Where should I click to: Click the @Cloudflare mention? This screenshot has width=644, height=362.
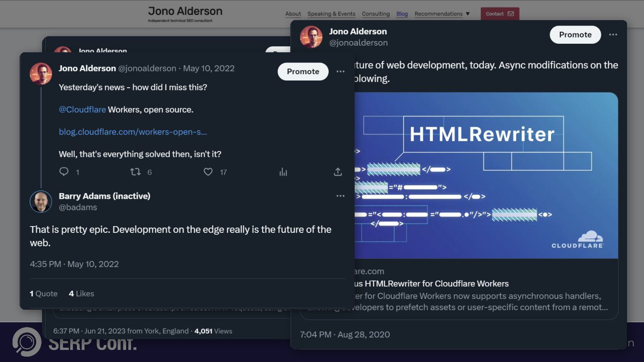82,109
